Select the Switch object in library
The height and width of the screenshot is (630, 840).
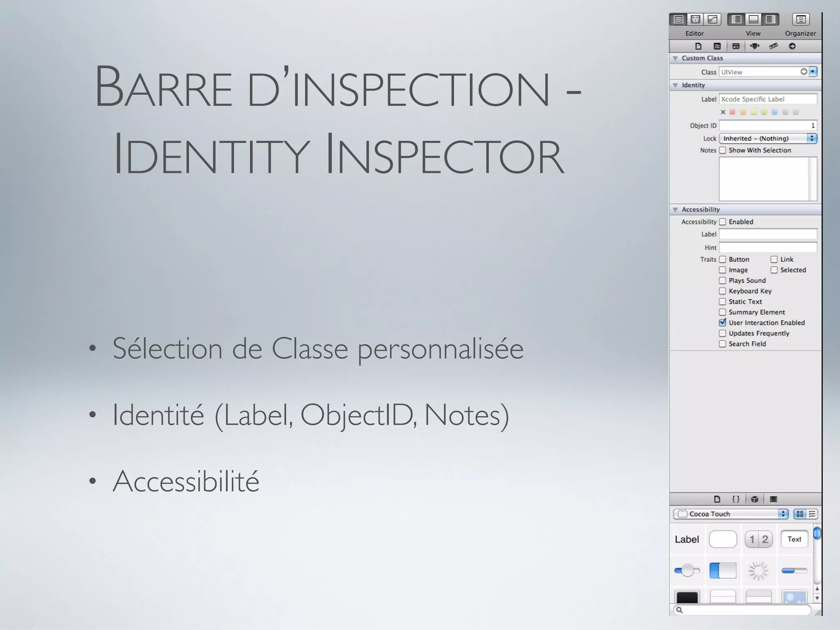point(723,571)
